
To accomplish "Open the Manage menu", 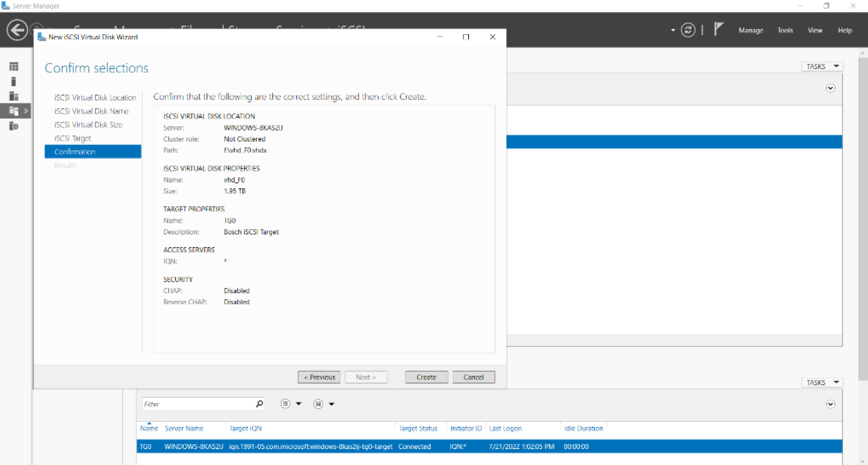I will click(750, 31).
